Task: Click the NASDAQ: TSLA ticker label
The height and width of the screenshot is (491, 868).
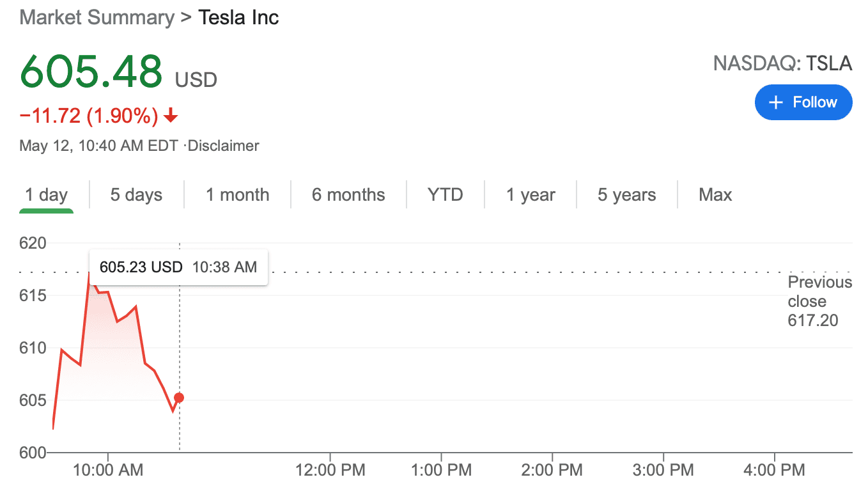Action: (782, 63)
